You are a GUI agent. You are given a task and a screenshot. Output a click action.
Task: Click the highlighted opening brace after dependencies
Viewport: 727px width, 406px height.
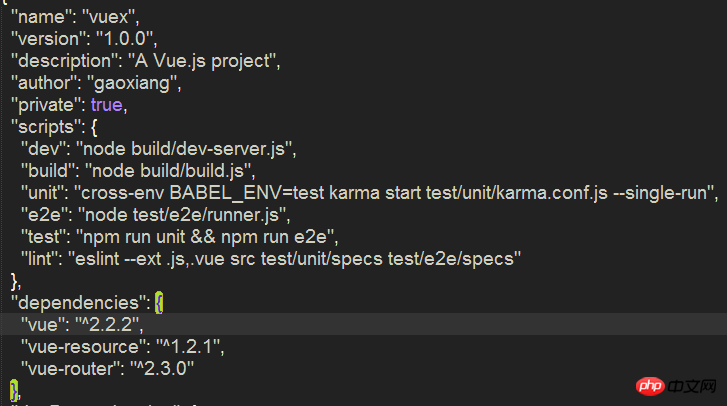[x=159, y=303]
